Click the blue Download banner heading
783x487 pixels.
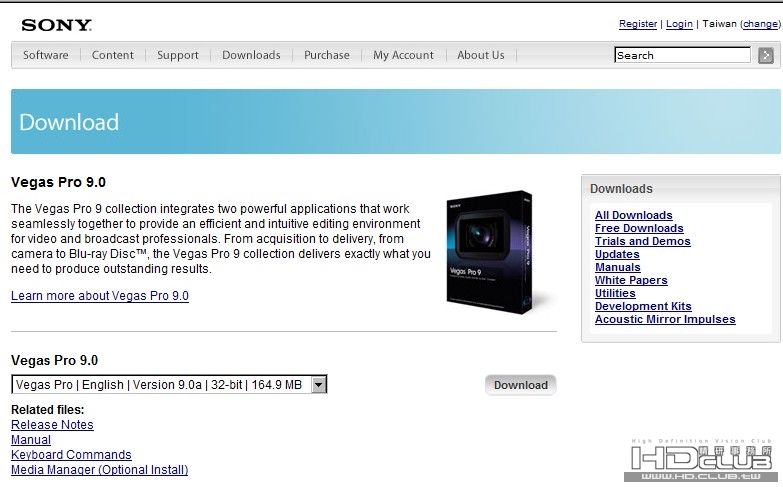[x=69, y=122]
